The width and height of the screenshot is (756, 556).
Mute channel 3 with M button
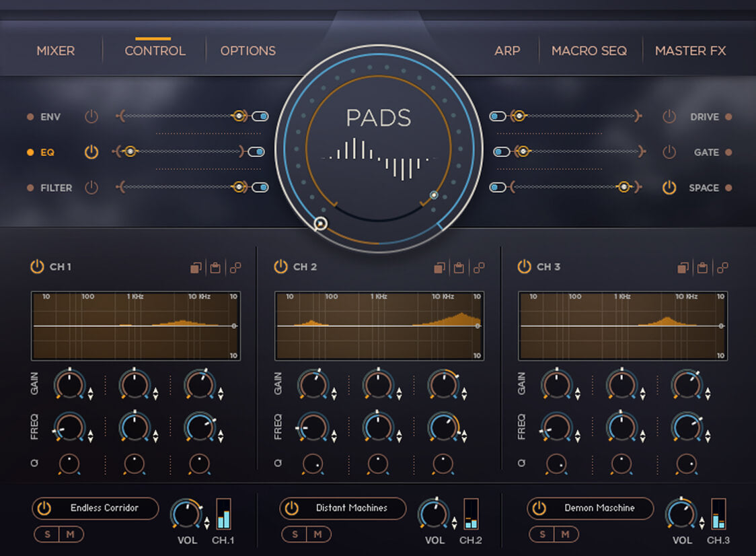566,534
